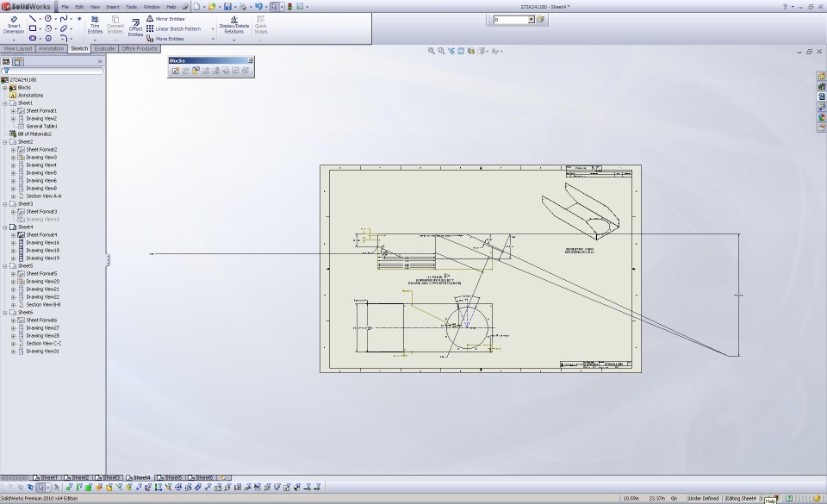Switch to the View Layout tab
Image resolution: width=827 pixels, height=504 pixels.
[18, 48]
